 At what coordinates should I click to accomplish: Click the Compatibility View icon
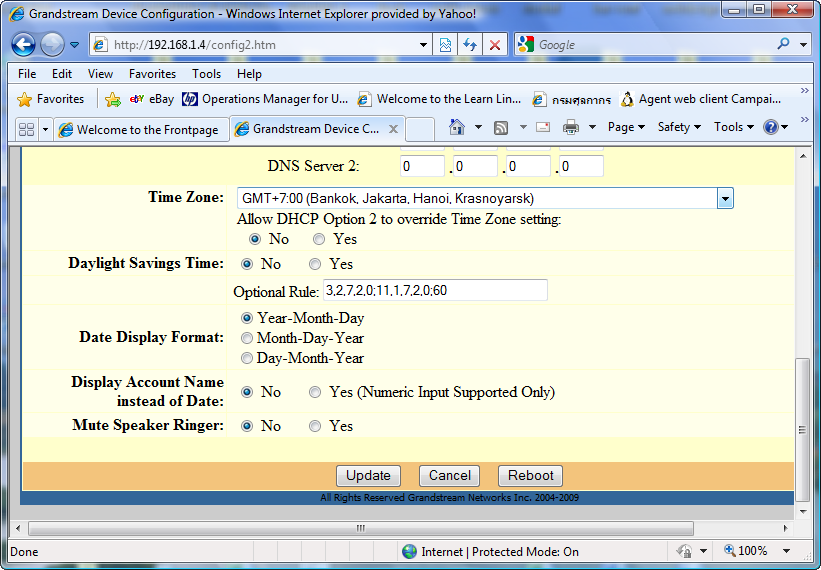tap(445, 45)
